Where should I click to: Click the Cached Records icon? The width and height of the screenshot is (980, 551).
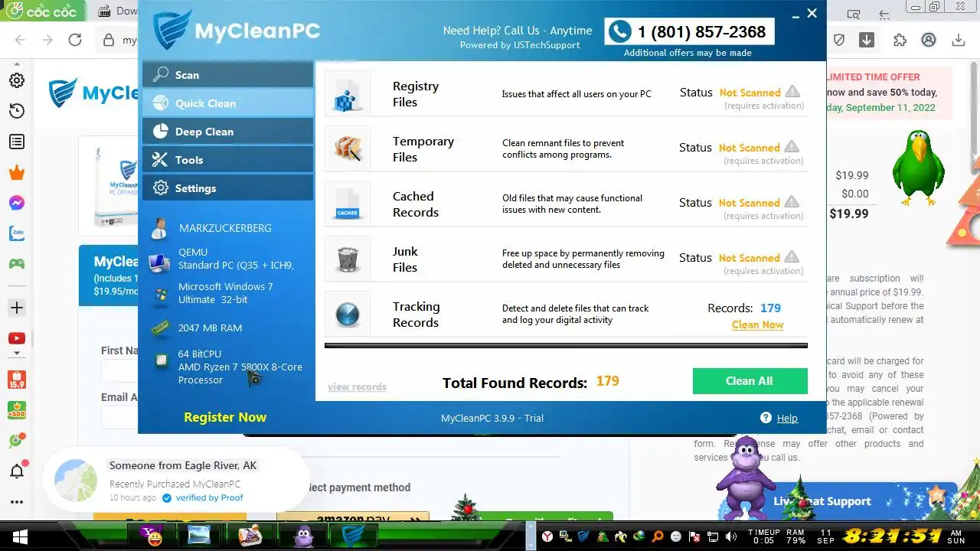click(x=348, y=204)
